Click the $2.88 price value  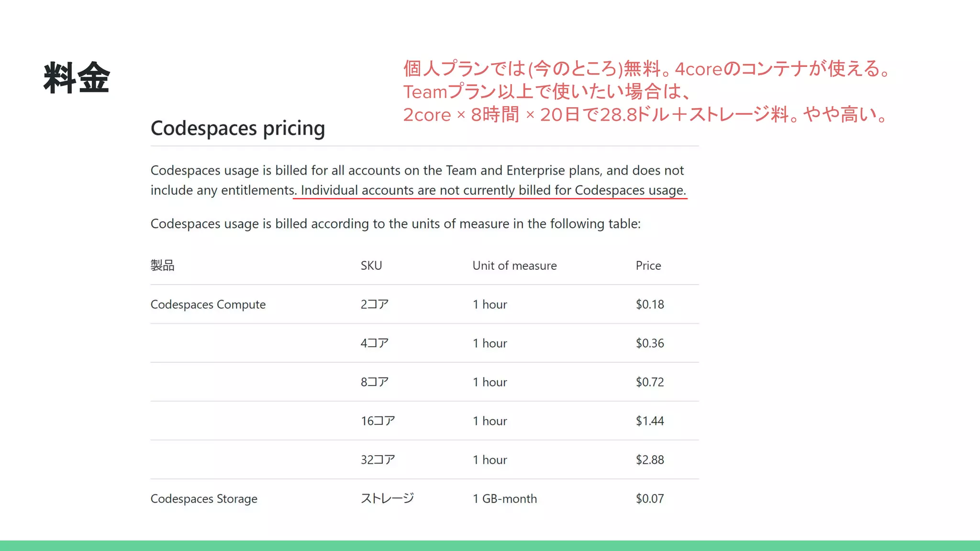coord(650,460)
